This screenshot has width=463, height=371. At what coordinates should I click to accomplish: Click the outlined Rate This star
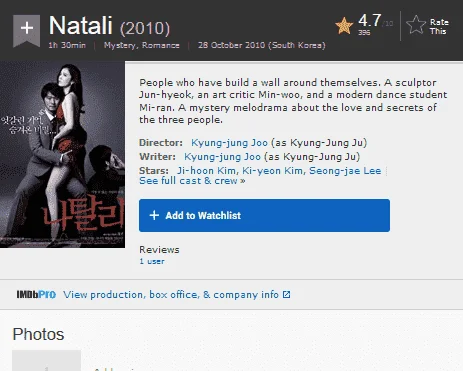pyautogui.click(x=416, y=25)
